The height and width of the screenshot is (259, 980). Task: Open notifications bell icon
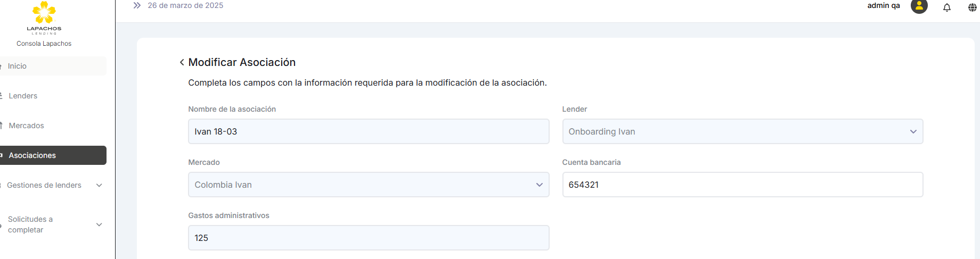coord(946,7)
